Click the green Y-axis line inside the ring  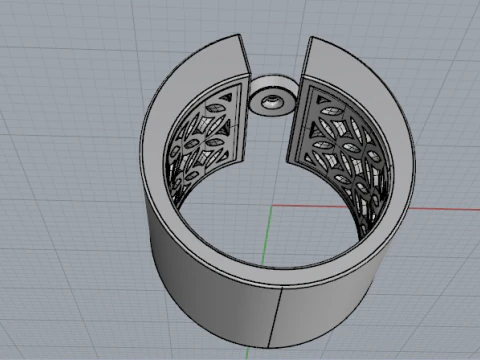tap(267, 236)
